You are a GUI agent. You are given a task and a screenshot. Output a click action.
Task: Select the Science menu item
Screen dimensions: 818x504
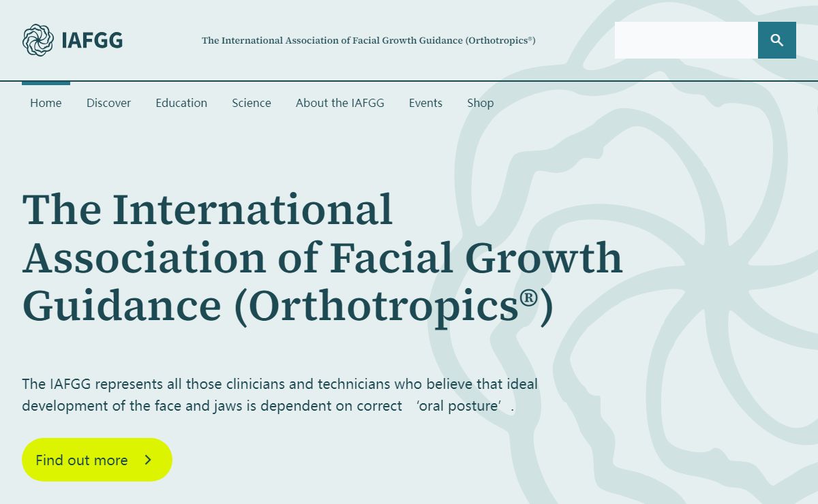click(x=252, y=103)
